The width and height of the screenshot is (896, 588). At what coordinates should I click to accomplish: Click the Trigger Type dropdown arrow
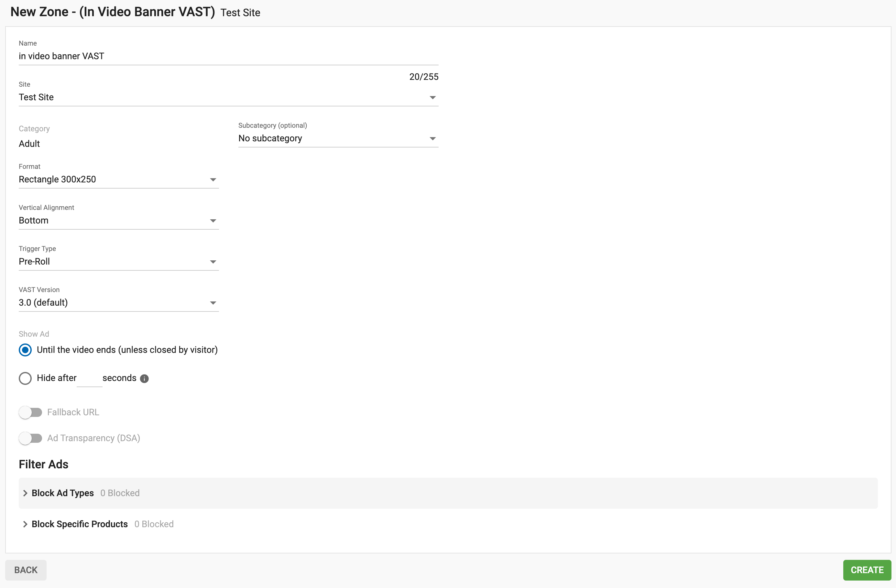(x=213, y=262)
